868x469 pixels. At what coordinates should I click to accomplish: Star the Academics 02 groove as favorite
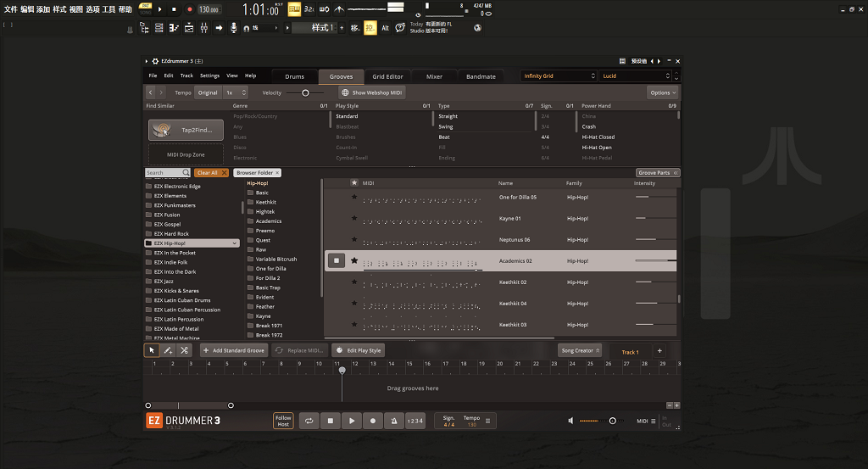tap(354, 261)
